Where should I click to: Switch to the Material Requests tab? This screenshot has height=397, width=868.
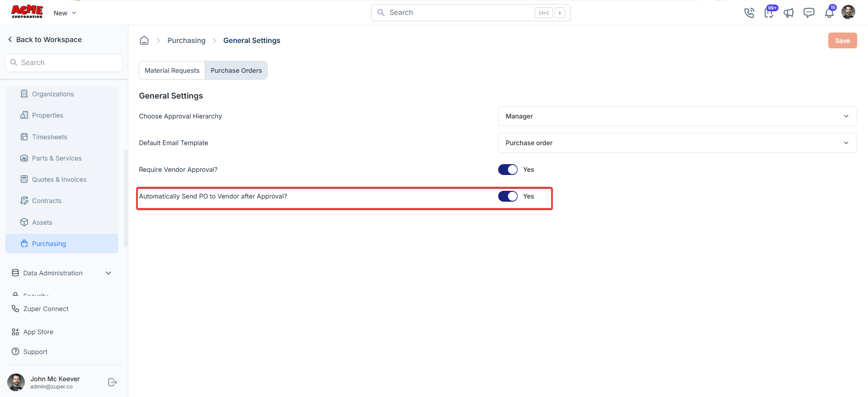point(172,71)
